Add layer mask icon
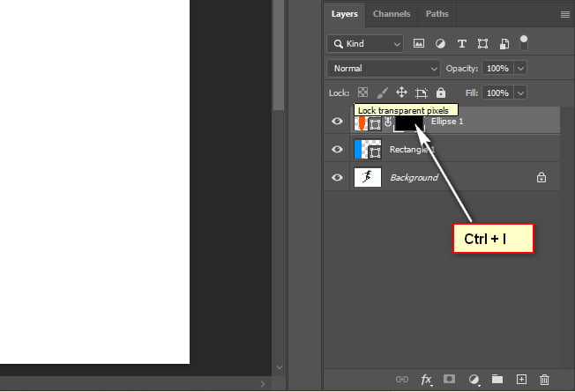 tap(449, 379)
